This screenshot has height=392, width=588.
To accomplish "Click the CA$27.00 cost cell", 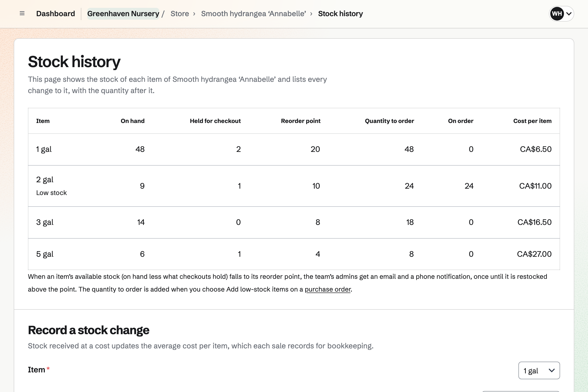I will 534,254.
